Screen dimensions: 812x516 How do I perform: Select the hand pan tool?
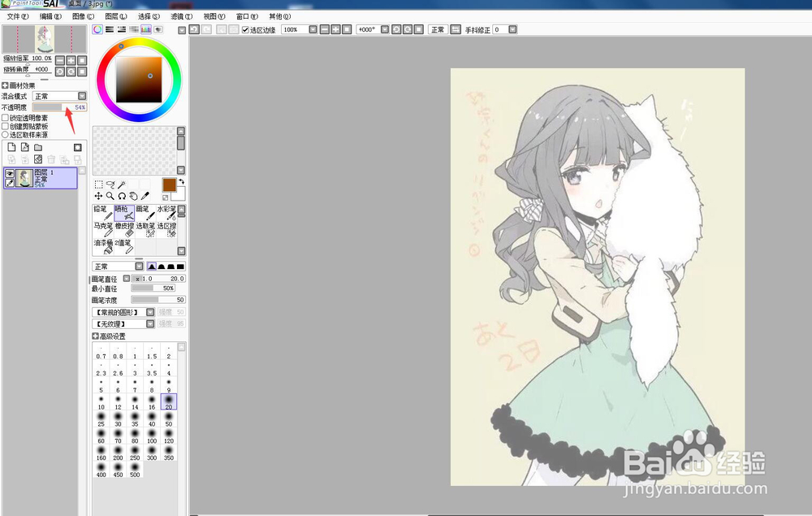tap(134, 196)
